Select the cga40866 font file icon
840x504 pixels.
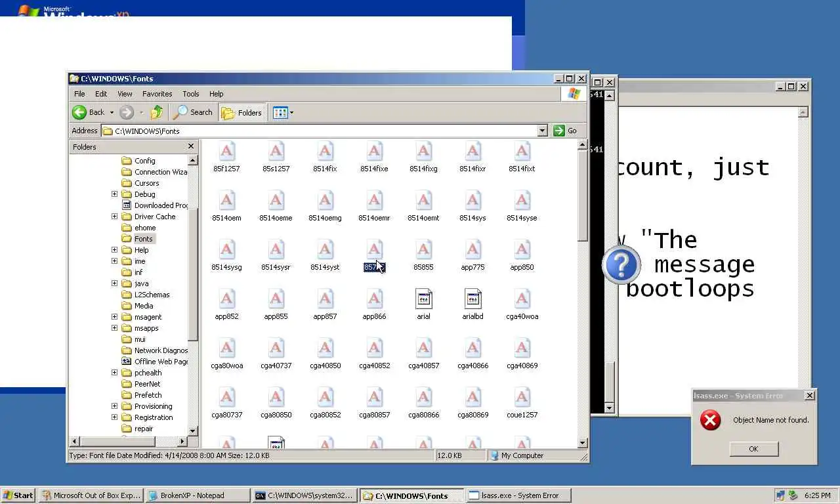click(x=472, y=354)
